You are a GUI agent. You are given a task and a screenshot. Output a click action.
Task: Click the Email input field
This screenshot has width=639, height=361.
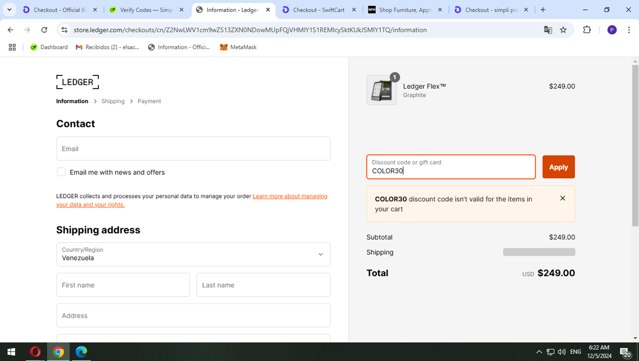(193, 149)
